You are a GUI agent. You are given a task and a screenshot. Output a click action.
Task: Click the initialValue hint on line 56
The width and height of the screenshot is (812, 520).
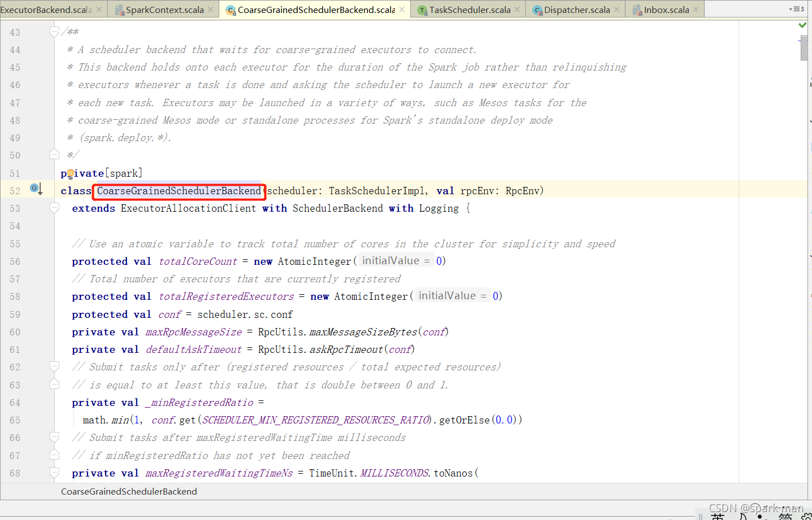click(x=396, y=261)
